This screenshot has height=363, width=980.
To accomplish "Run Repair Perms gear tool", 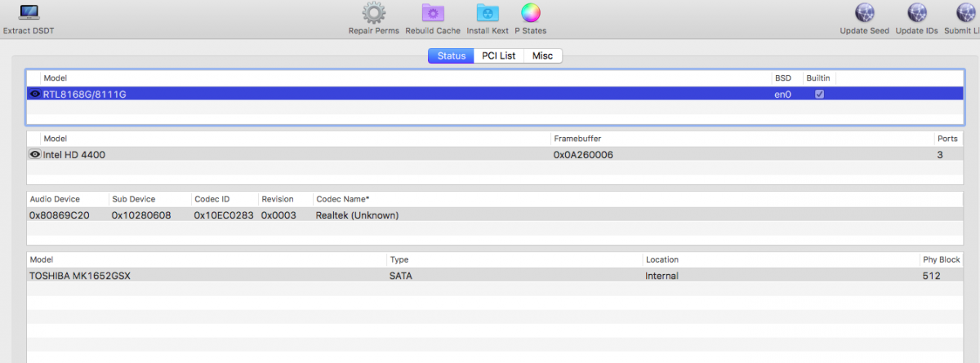I will (373, 13).
